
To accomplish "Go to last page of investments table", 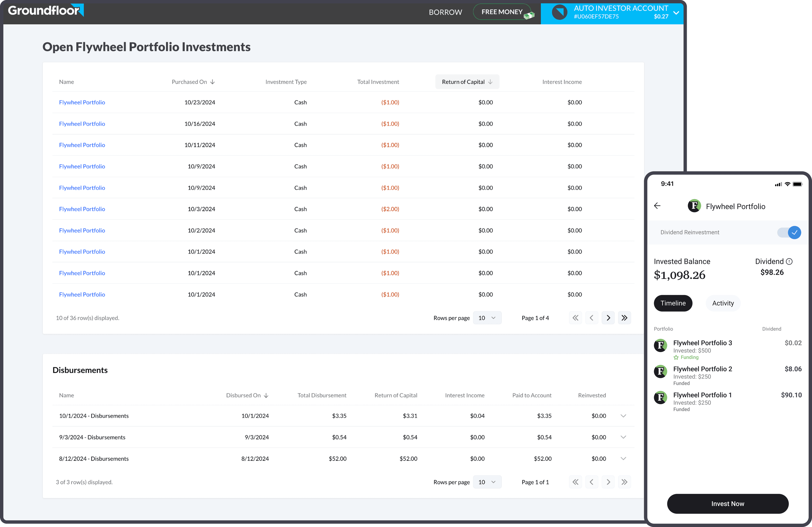I will tap(624, 318).
